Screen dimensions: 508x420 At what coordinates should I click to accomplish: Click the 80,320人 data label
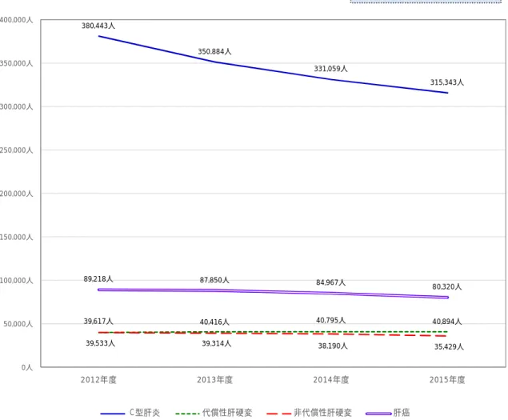(447, 287)
